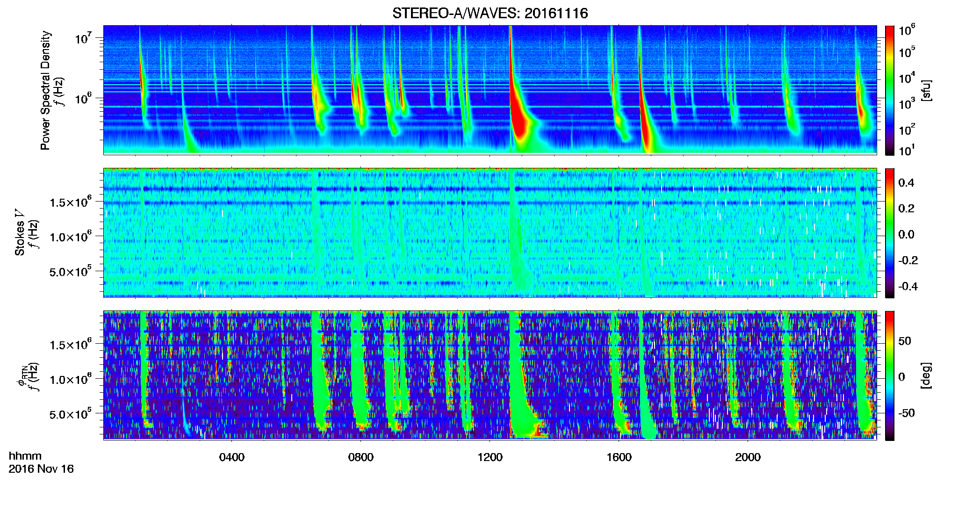Click inside the Stokes V spectrogram panel
Viewport: 980px width, 505px height.
pos(490,233)
